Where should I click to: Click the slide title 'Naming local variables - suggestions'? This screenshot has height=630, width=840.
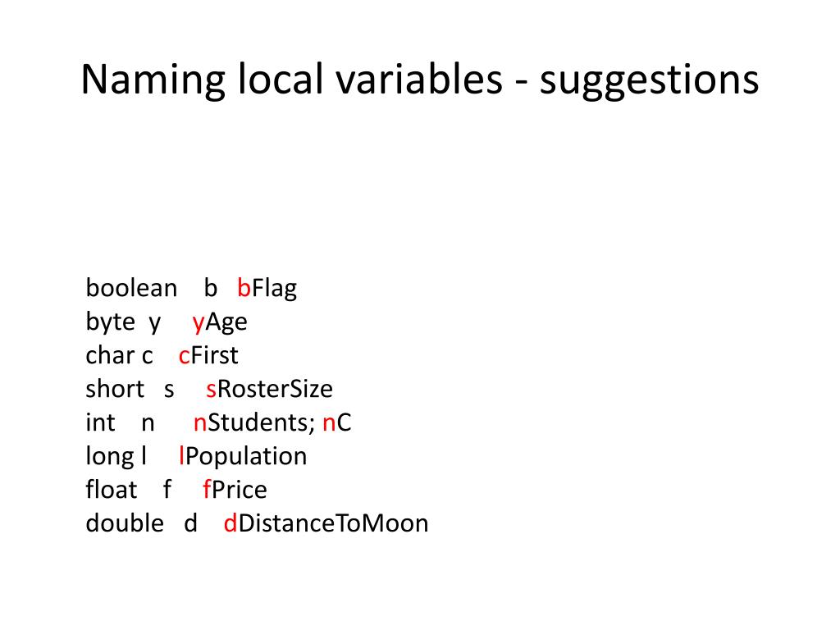click(420, 80)
